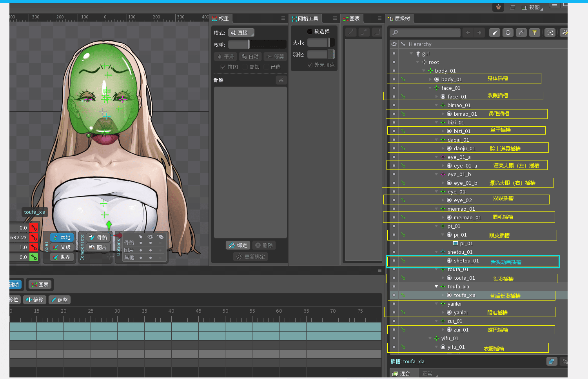Click the 权重 panel menu icon
Image resolution: width=588 pixels, height=379 pixels.
coord(283,18)
